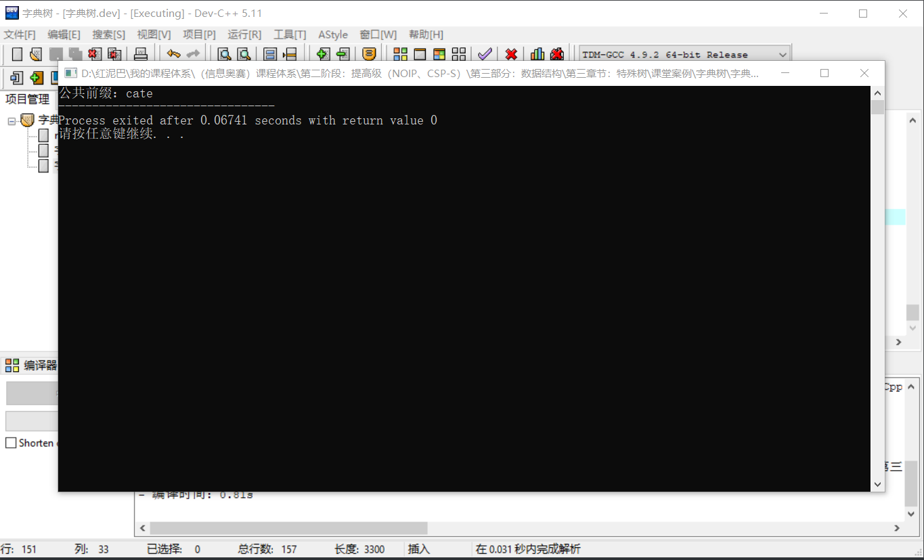
Task: Open the AStyle menu
Action: [x=333, y=34]
